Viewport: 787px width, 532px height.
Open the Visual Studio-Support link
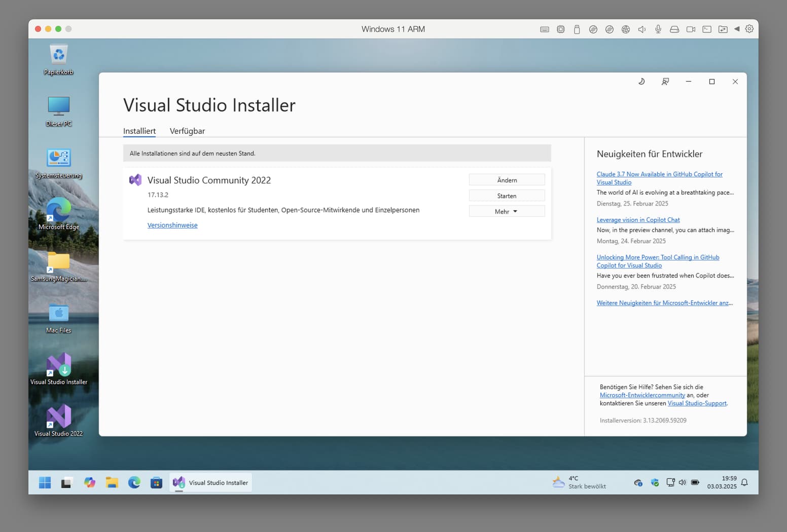(x=697, y=403)
